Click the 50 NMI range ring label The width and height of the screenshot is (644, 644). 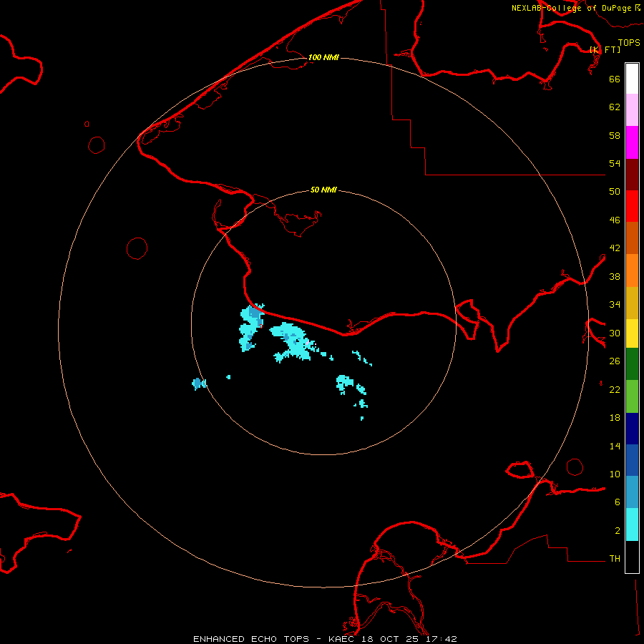click(323, 190)
